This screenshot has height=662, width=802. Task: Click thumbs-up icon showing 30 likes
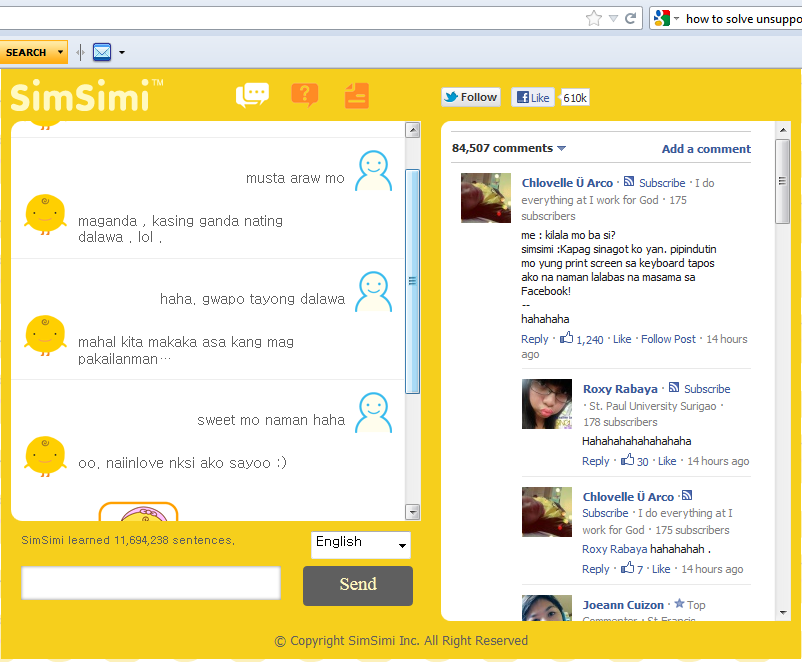click(x=628, y=459)
